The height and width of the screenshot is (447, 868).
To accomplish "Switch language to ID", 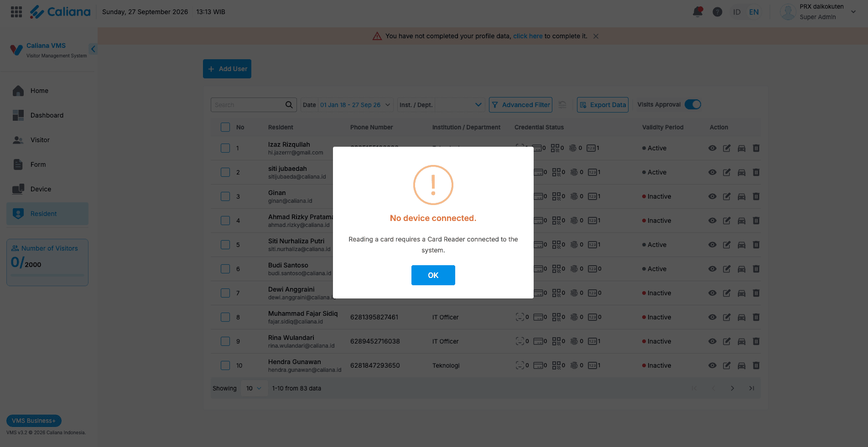I will 737,12.
